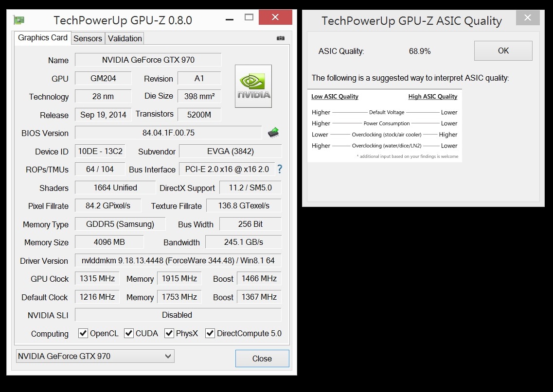Take a screenshot with the camera icon

tap(280, 38)
